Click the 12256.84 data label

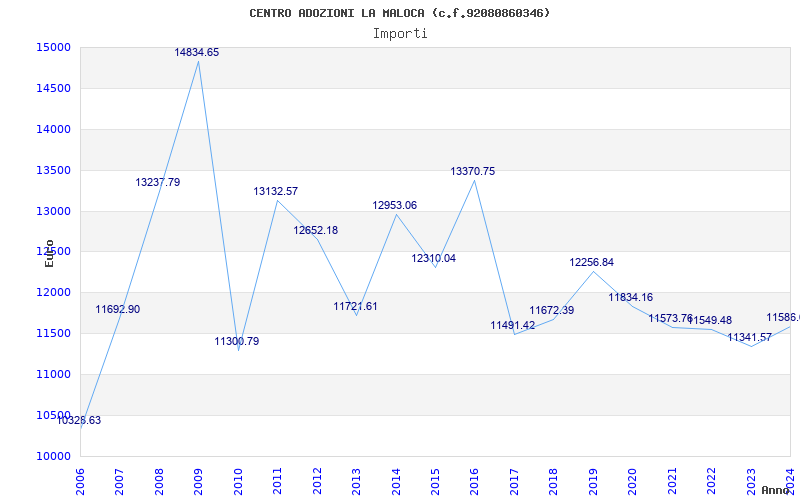point(592,262)
